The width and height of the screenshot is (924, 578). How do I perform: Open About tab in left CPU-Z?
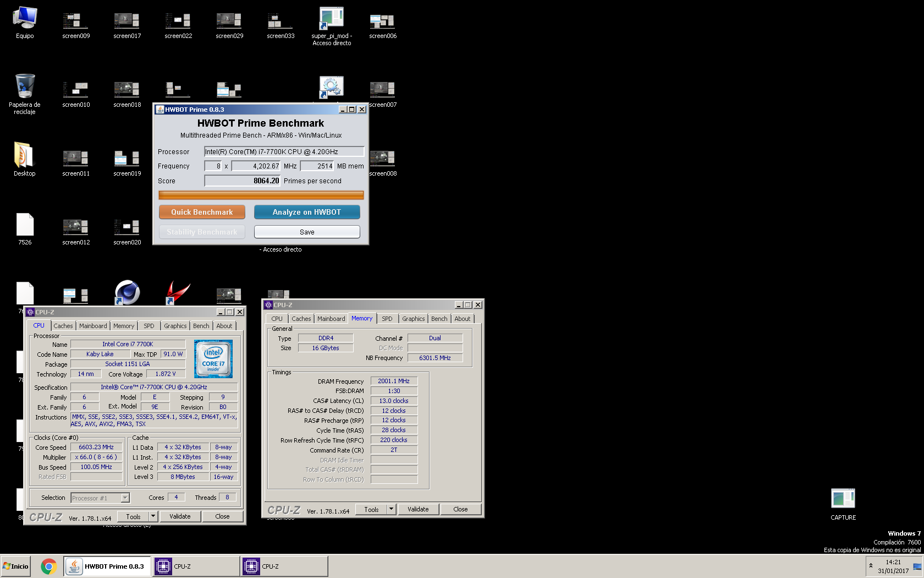tap(224, 326)
